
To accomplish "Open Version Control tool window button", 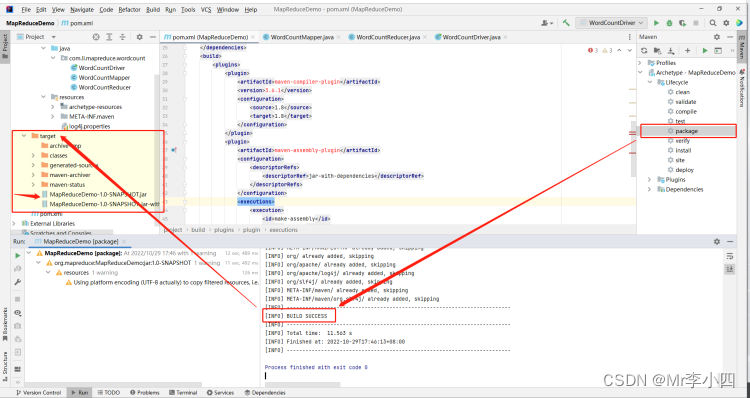I will tap(39, 393).
